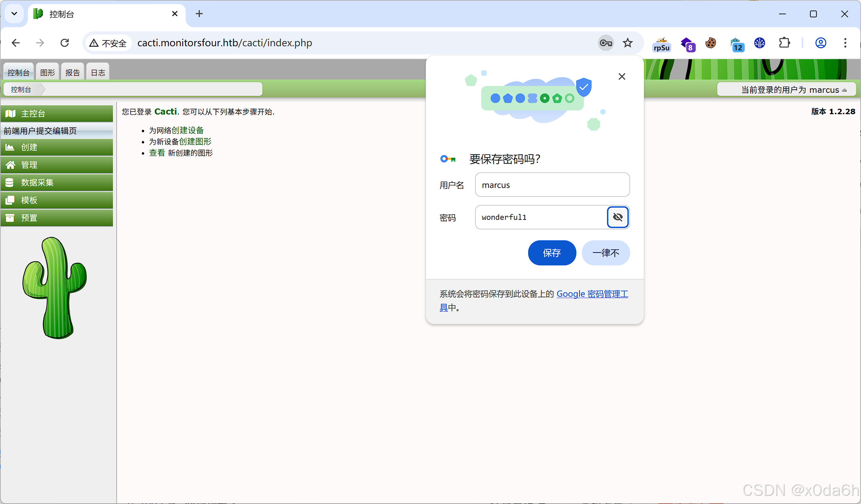Toggle password visibility eye icon
The width and height of the screenshot is (861, 504).
(x=618, y=217)
